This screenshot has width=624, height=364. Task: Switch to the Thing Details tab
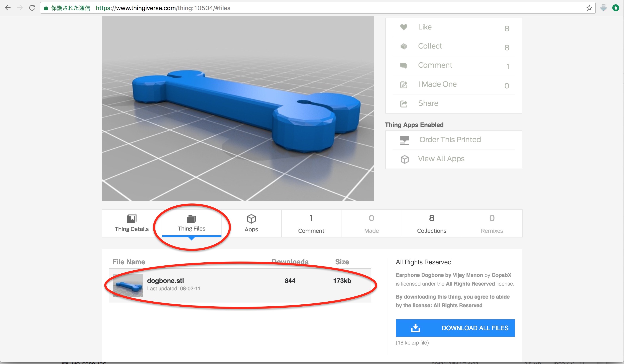(x=132, y=223)
